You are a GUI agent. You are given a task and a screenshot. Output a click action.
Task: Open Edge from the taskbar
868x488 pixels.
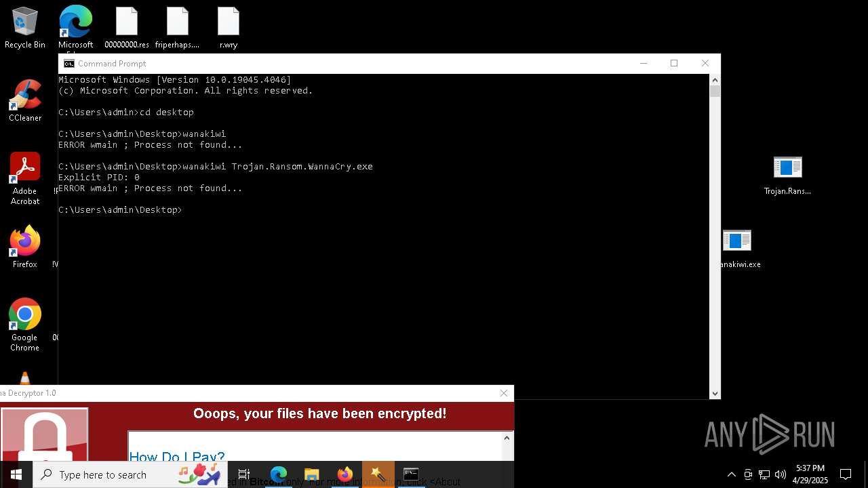[279, 474]
